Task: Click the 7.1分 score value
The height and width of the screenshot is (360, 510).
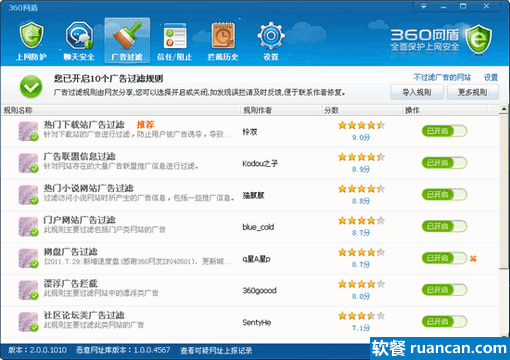Action: (x=361, y=328)
